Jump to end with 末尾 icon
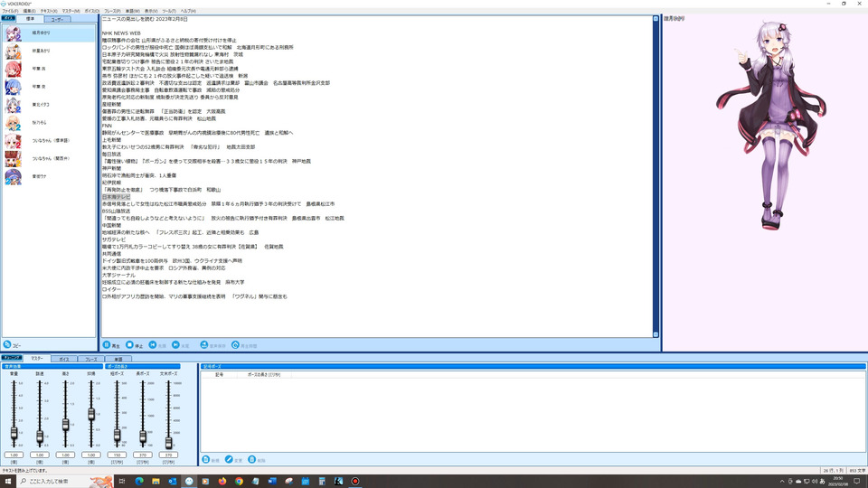Viewport: 868px width, 488px height. tap(175, 344)
